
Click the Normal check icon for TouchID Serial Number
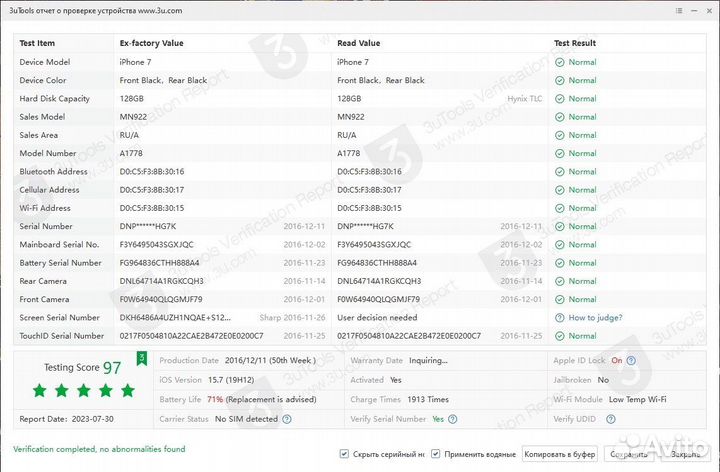click(559, 336)
